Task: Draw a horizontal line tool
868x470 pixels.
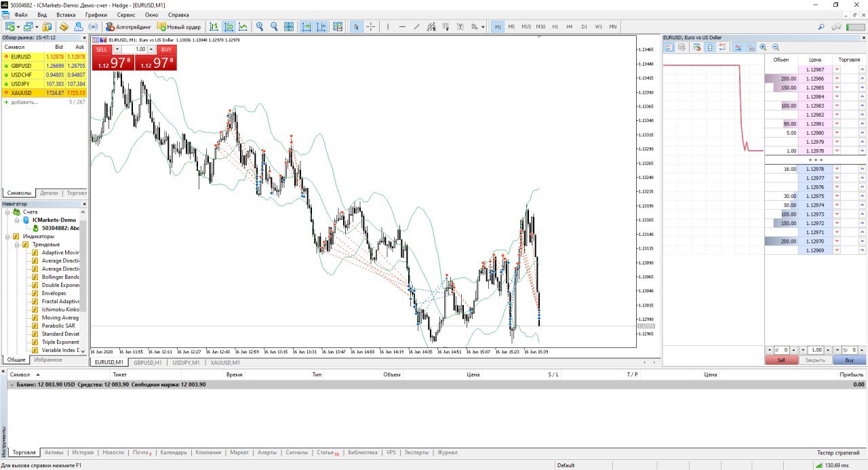Action: coord(402,27)
